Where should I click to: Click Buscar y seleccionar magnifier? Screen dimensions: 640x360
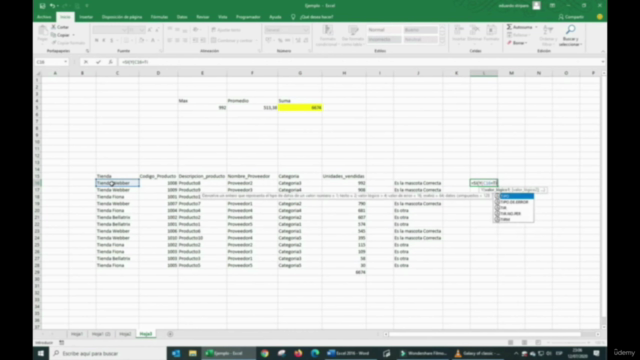(x=571, y=30)
